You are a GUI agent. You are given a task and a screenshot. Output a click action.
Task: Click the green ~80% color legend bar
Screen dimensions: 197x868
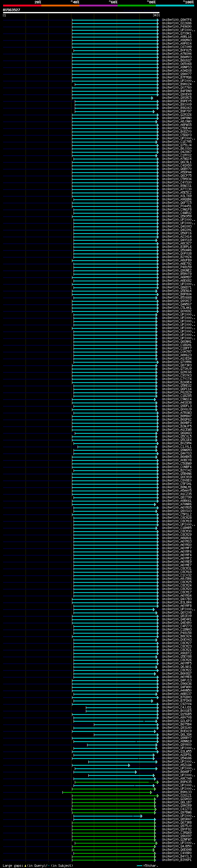(137, 6)
